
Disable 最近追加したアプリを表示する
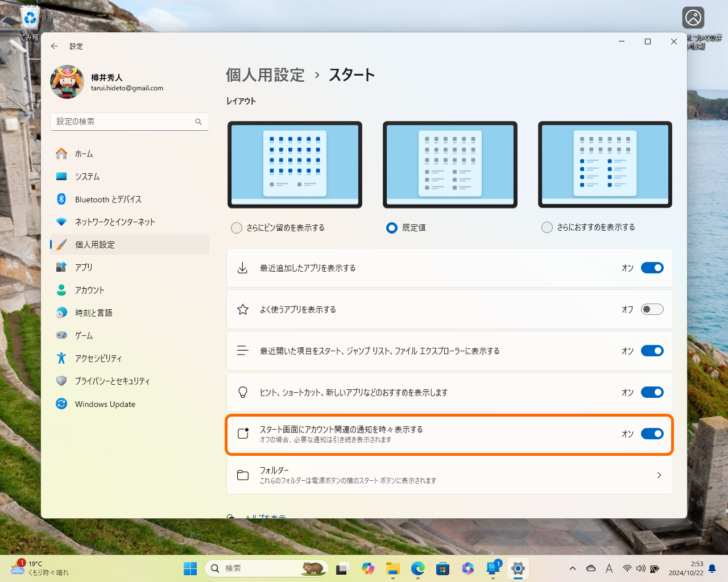[652, 267]
